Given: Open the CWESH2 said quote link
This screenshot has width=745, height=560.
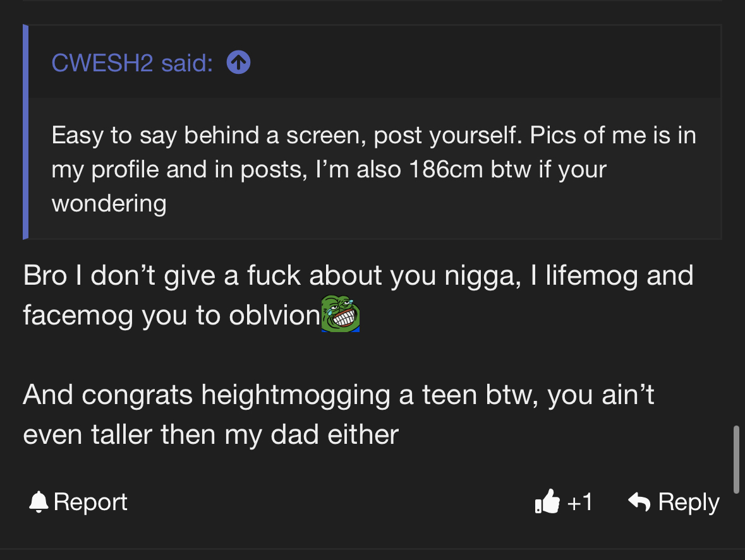Looking at the screenshot, I should 131,63.
